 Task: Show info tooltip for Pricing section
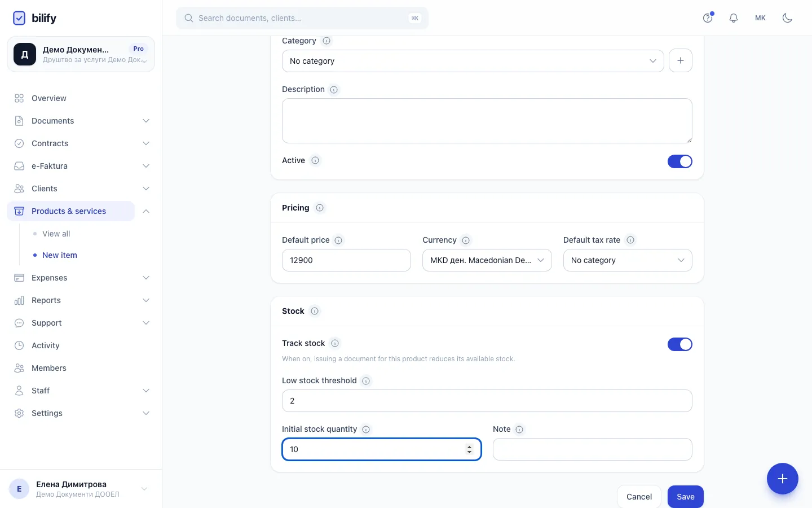[320, 208]
